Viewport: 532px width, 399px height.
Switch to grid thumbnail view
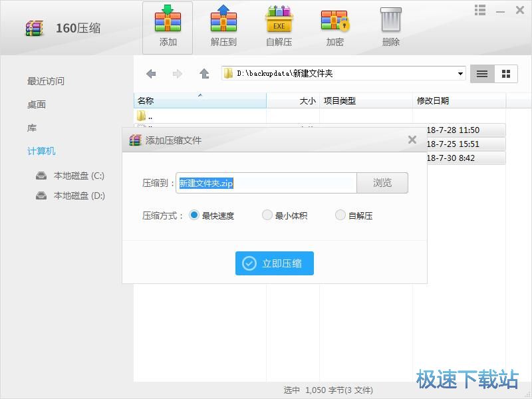[506, 74]
